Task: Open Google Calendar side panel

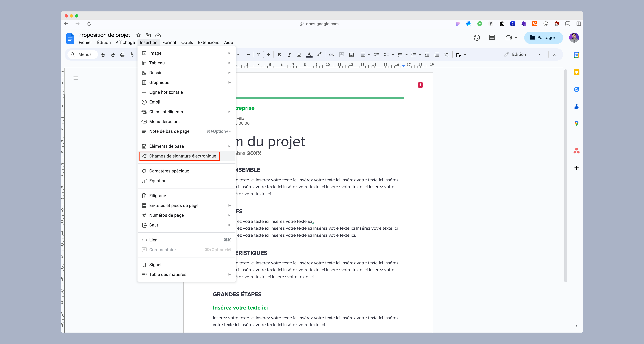Action: click(x=576, y=55)
